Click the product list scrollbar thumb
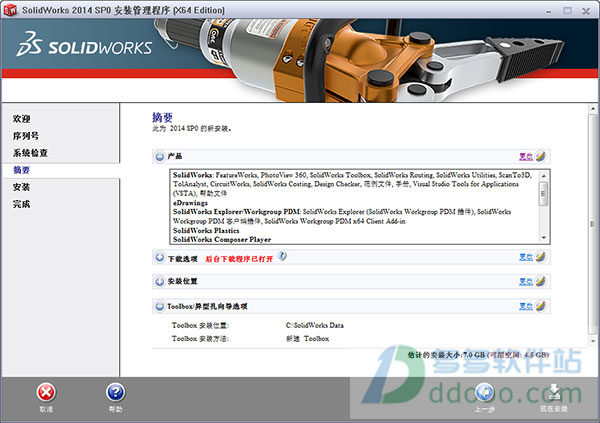 coord(544,194)
